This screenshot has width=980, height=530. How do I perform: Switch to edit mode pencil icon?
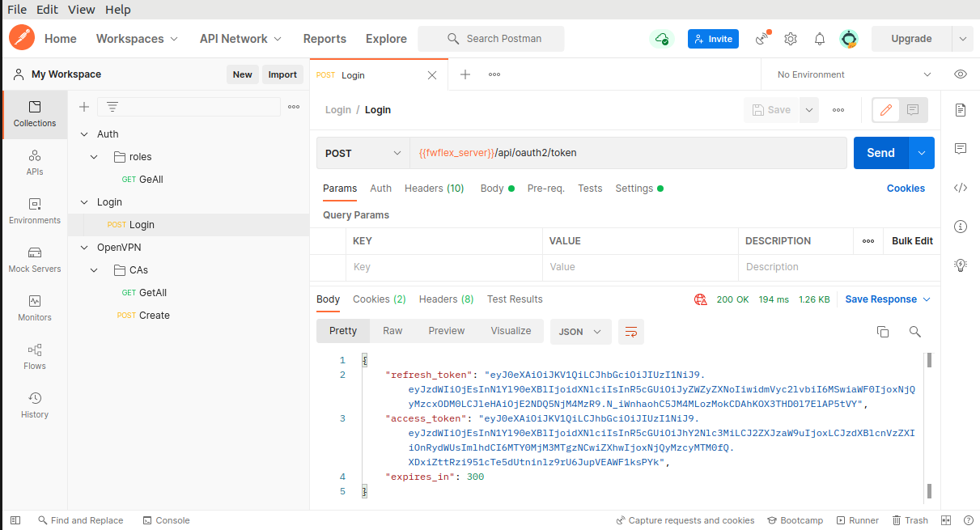[886, 110]
